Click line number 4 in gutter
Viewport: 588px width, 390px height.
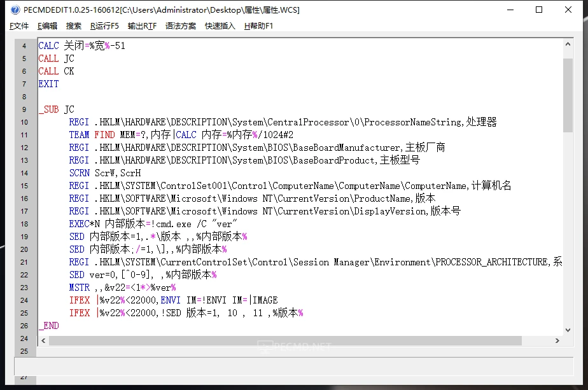pyautogui.click(x=24, y=46)
